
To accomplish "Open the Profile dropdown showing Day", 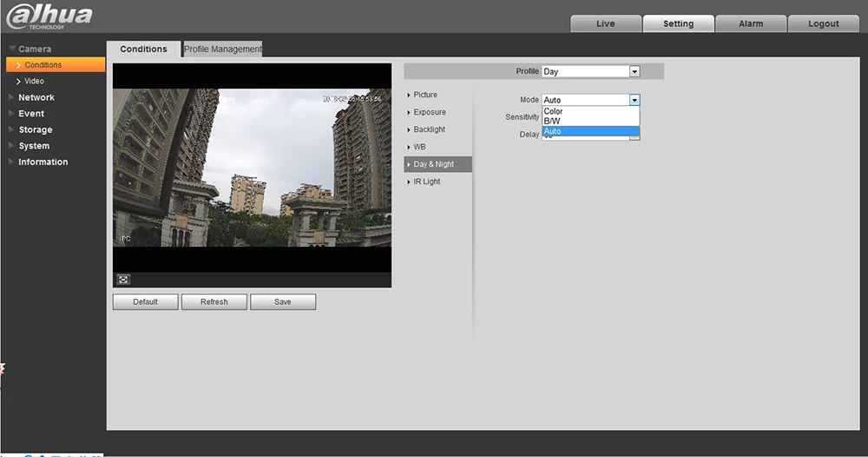I will pos(590,71).
